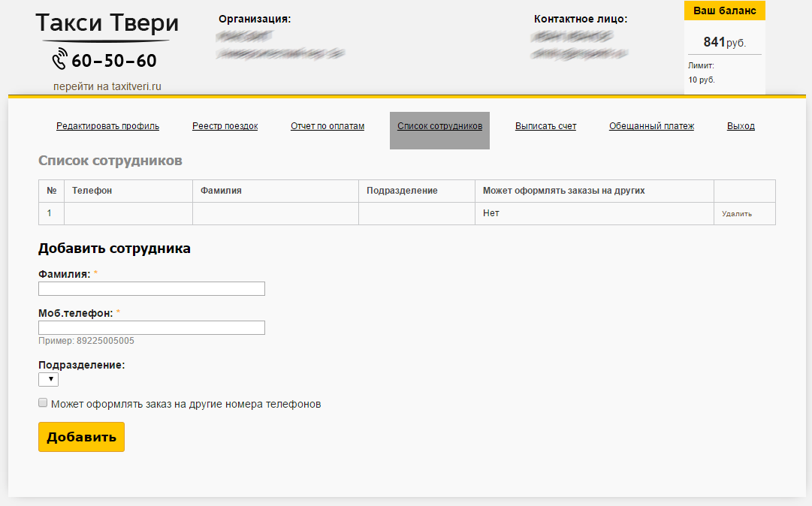Open the Отчет по оплатам page

[328, 126]
